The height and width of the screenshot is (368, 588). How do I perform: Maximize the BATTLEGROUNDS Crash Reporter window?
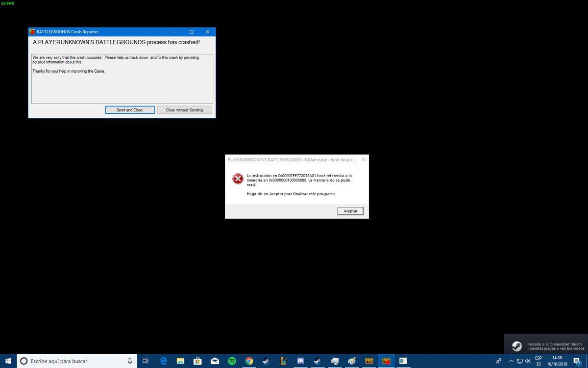click(191, 32)
